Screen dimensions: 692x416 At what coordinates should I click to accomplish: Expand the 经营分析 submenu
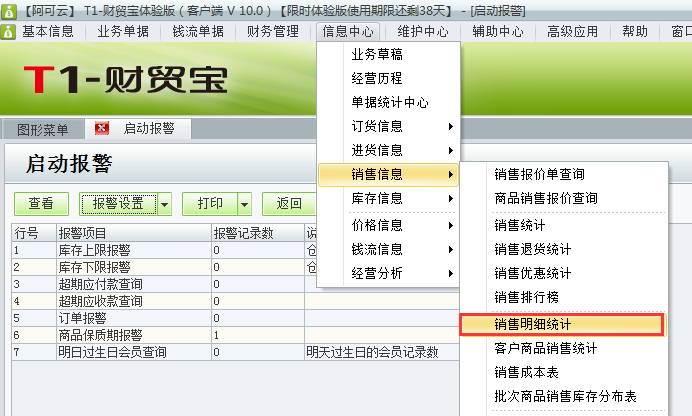pyautogui.click(x=388, y=274)
